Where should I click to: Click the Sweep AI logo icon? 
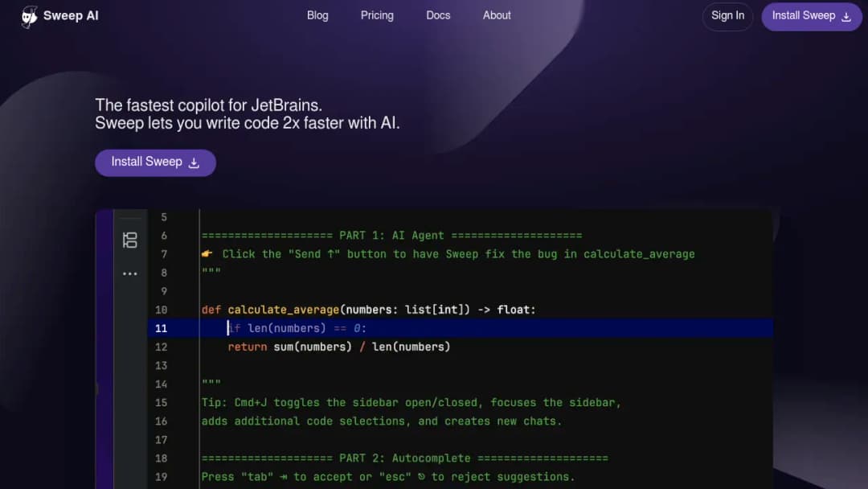(x=30, y=17)
